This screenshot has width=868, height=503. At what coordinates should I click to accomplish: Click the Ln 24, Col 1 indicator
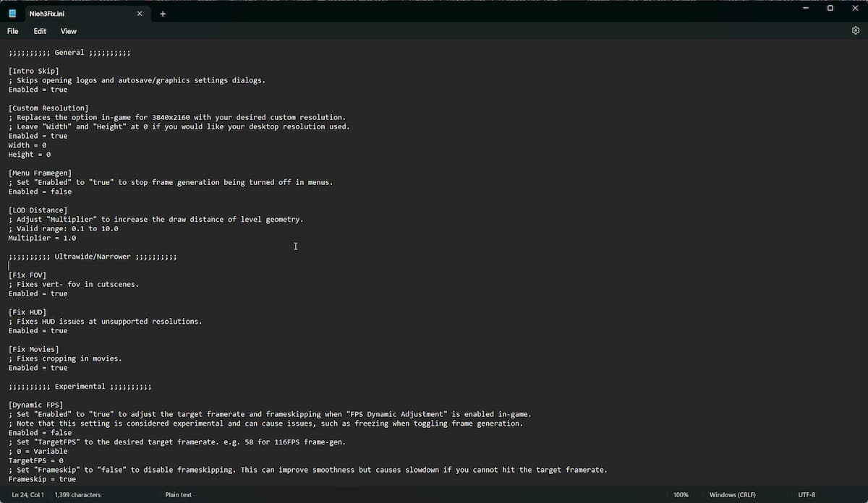pyautogui.click(x=28, y=495)
